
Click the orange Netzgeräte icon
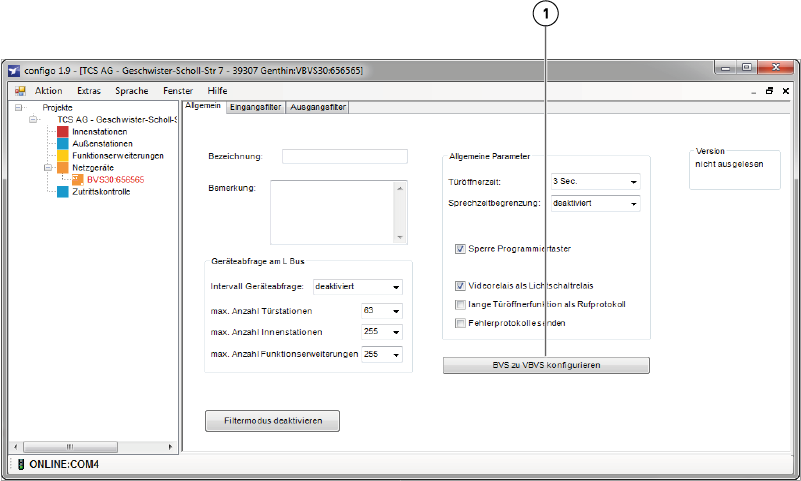(x=64, y=168)
